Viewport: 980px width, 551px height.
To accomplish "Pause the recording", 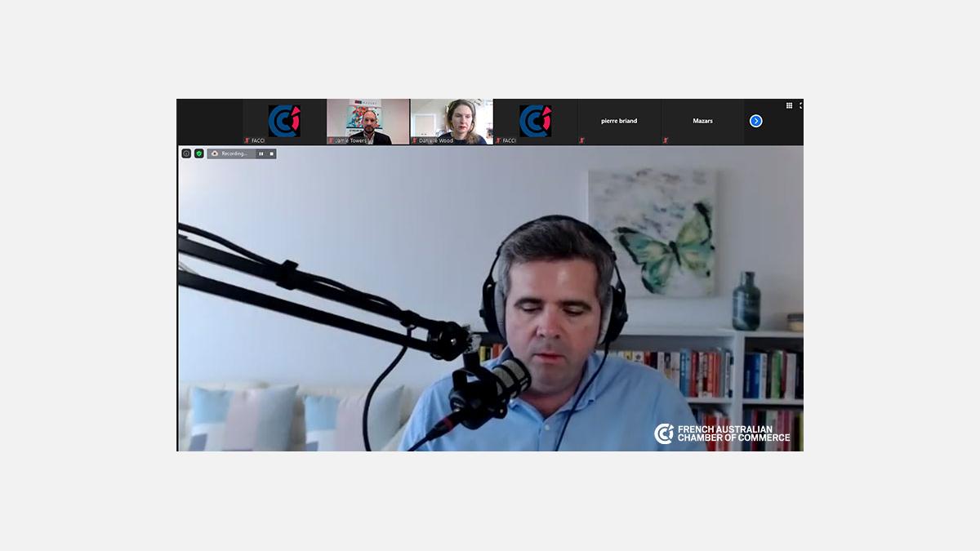I will coord(261,153).
